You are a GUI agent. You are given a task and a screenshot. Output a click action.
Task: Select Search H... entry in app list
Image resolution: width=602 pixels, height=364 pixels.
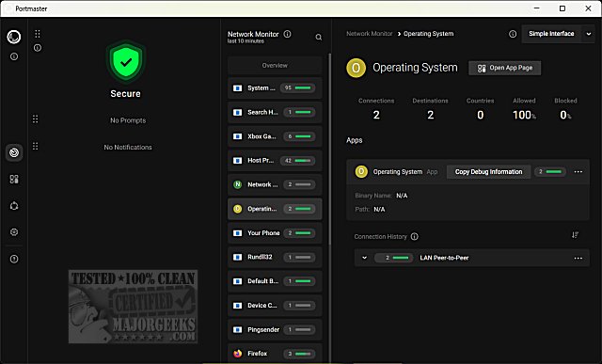[275, 112]
